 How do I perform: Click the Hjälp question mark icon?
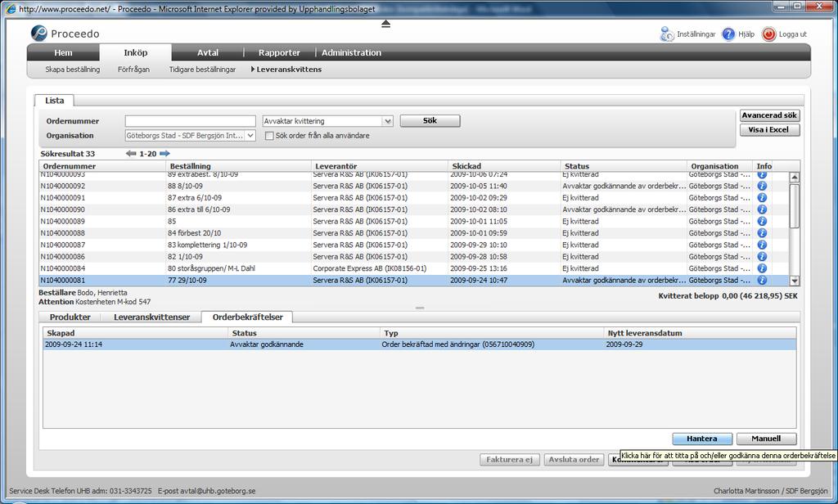728,34
